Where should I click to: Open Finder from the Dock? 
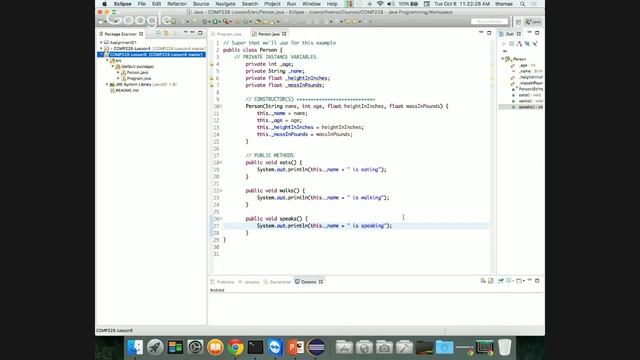(135, 347)
